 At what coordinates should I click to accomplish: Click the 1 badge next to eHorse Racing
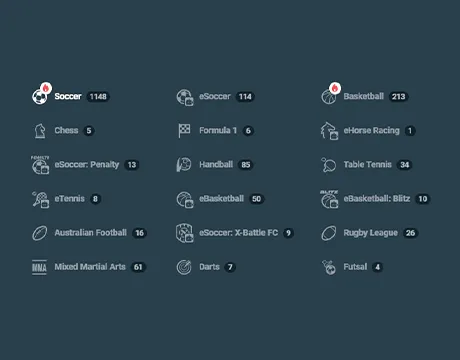tap(410, 131)
